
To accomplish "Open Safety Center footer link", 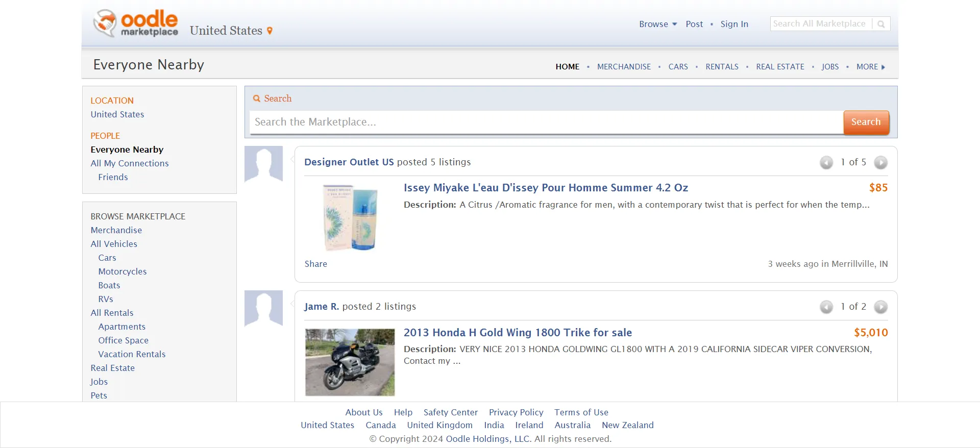I will click(x=451, y=413).
